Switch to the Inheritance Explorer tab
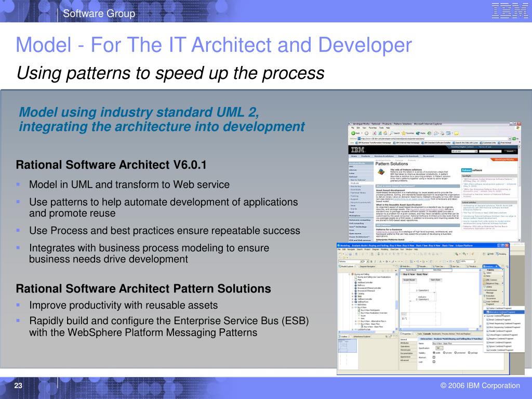Screen dimensions: 532x399 pyautogui.click(x=362, y=337)
